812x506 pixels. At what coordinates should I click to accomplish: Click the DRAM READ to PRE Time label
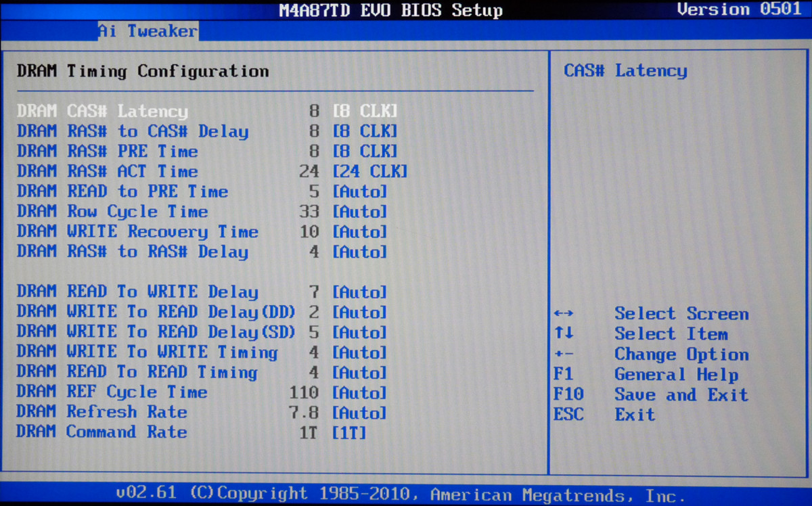122,191
